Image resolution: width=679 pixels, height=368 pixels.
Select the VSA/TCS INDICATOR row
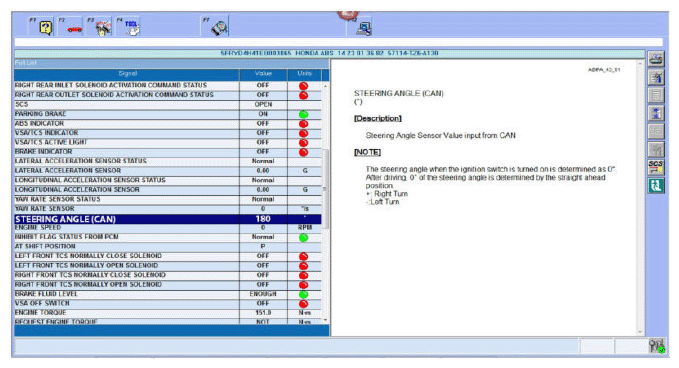168,133
